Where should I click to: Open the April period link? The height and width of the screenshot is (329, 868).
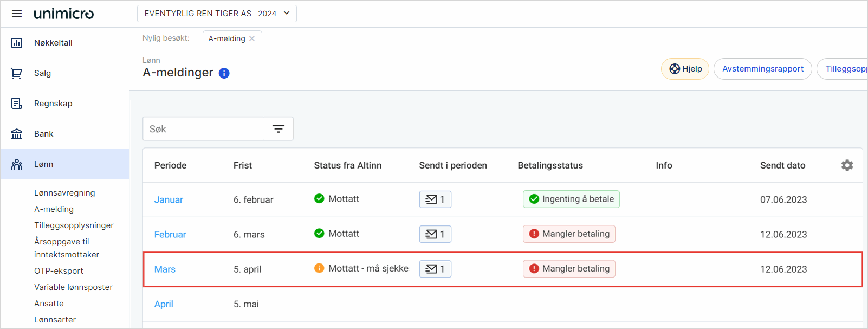pyautogui.click(x=164, y=304)
